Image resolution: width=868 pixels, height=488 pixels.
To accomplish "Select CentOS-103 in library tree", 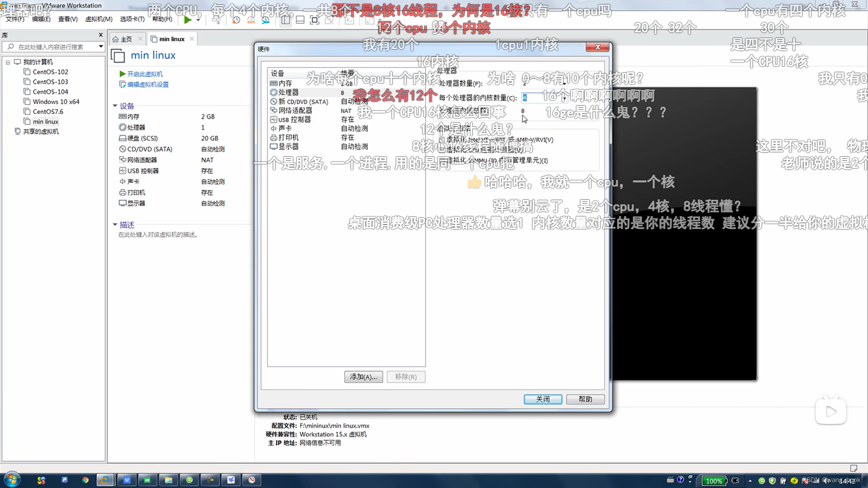I will (50, 82).
